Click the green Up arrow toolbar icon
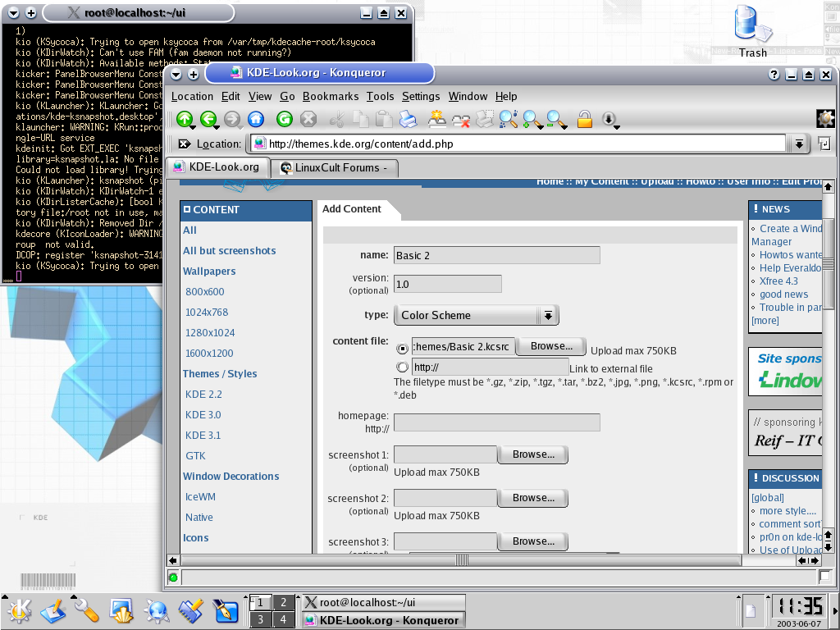The width and height of the screenshot is (840, 630). pyautogui.click(x=185, y=119)
